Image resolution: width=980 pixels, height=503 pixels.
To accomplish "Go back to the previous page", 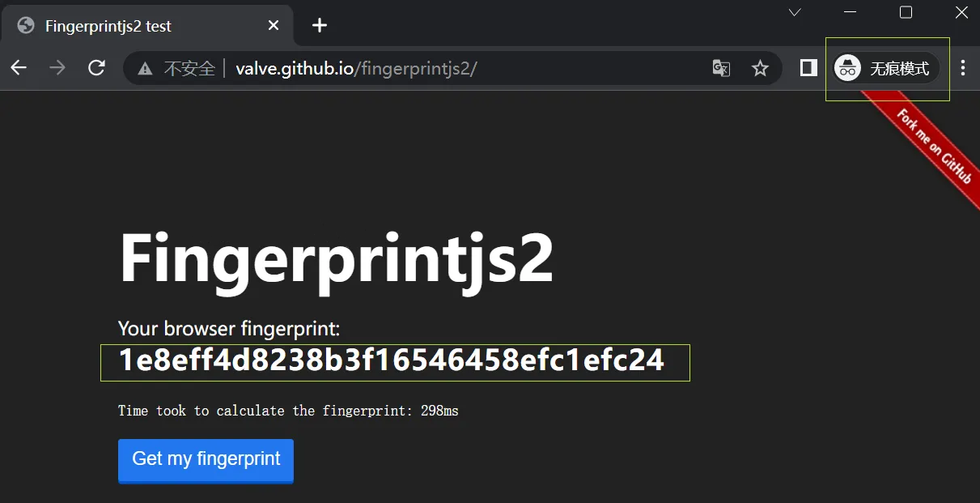I will tap(19, 68).
